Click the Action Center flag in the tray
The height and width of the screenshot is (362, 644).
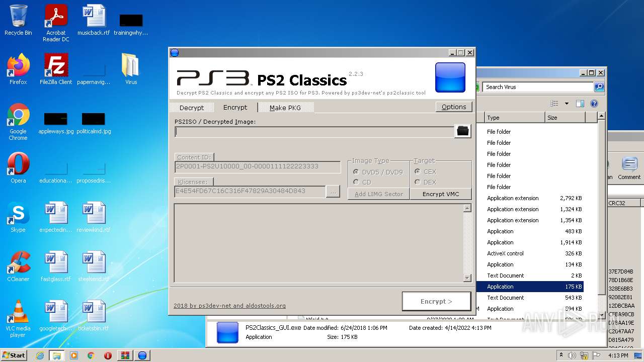596,355
